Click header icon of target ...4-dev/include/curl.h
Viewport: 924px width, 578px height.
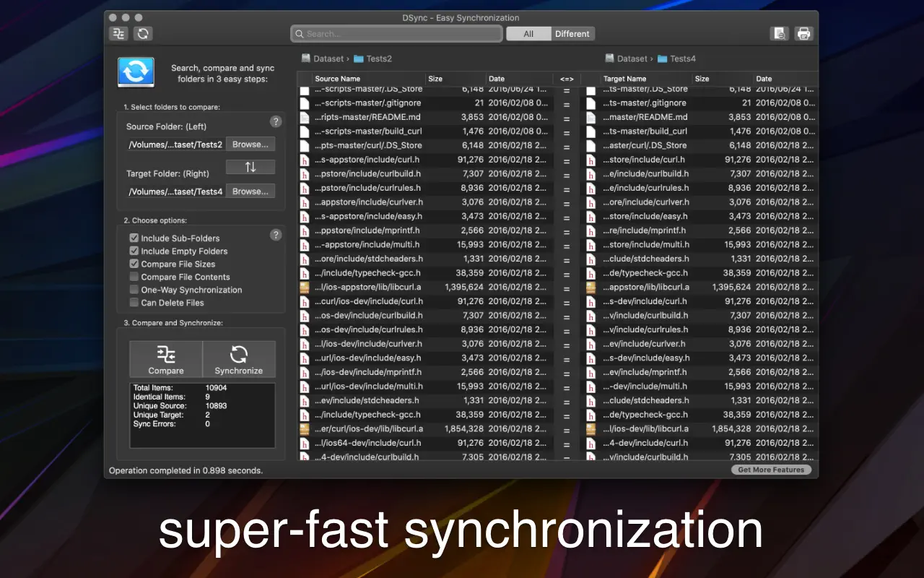(x=591, y=443)
